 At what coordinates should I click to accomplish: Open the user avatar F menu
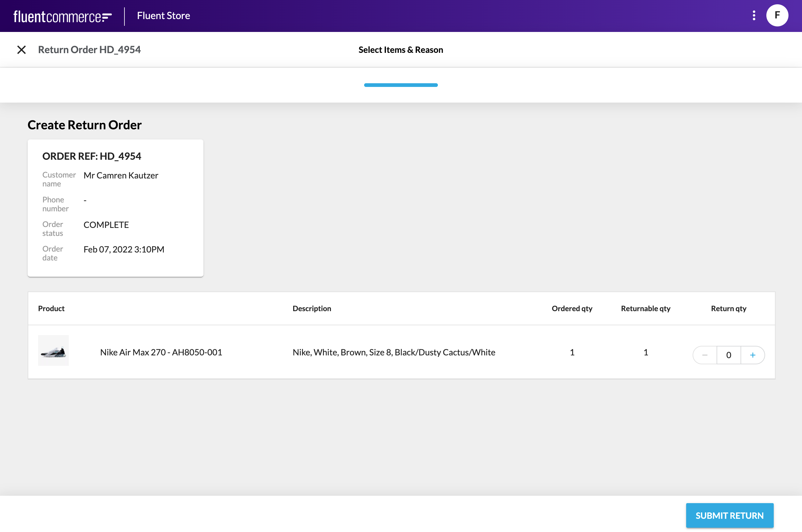click(x=777, y=16)
